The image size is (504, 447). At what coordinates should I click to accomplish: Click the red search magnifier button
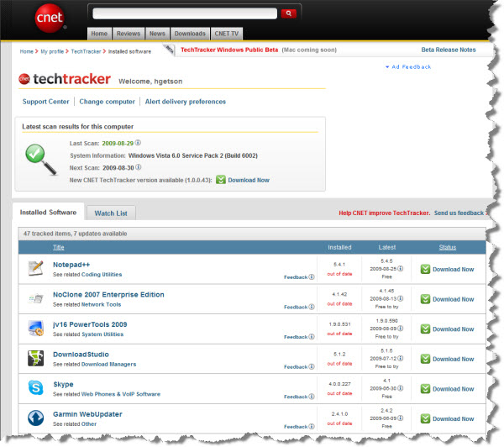(x=288, y=13)
